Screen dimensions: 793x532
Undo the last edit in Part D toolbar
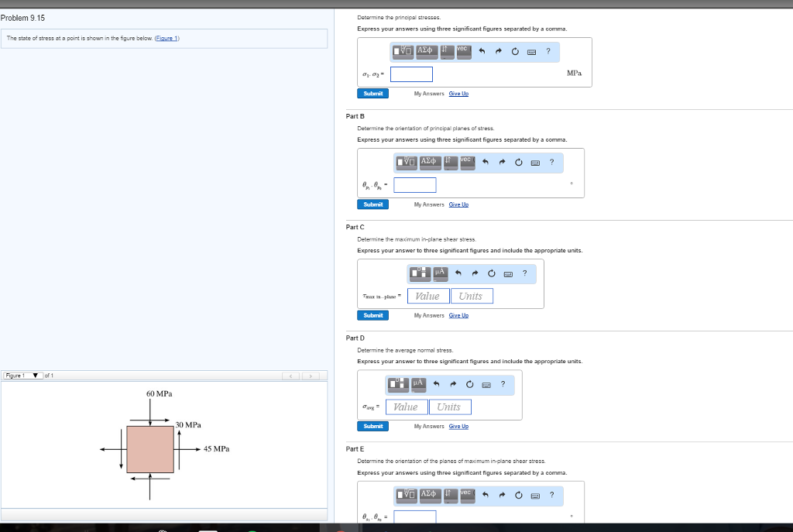coord(437,384)
